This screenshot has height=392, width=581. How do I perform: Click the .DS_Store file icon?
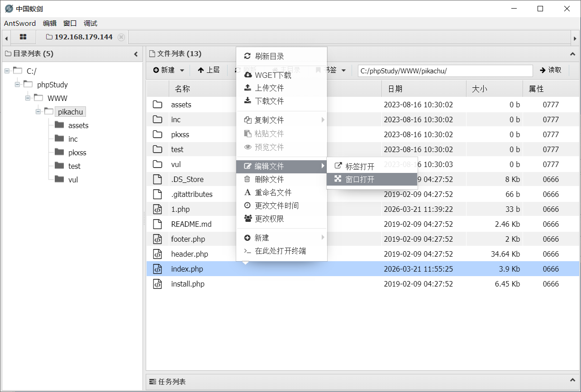click(157, 179)
